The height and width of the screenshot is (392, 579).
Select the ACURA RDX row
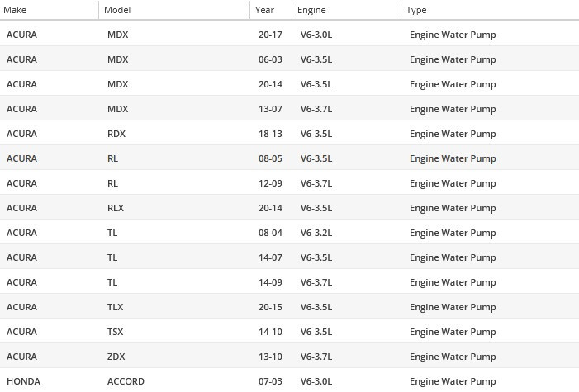[289, 134]
